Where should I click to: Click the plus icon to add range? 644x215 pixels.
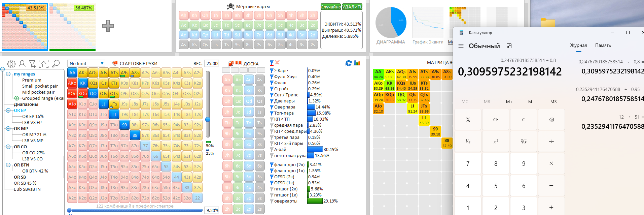tap(108, 26)
